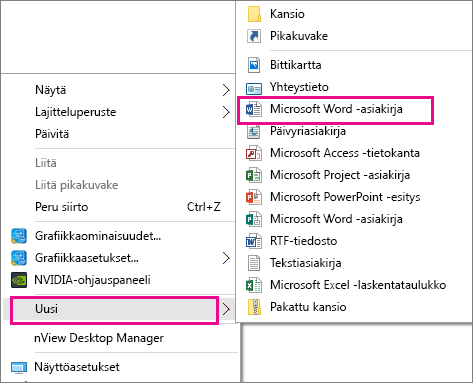Pick the Tekstiasiakirja text file icon
This screenshot has height=383, width=473.
coord(254,263)
